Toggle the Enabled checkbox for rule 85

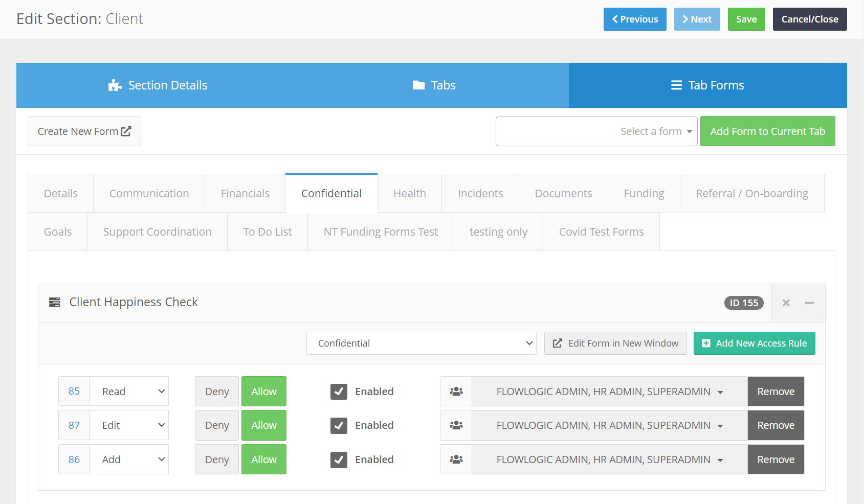[x=339, y=392]
